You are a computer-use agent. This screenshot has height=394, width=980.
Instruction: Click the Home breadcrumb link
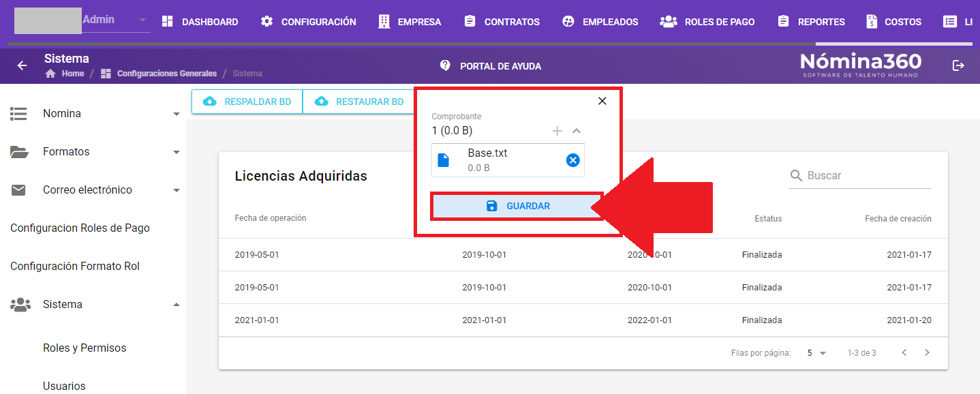point(65,74)
